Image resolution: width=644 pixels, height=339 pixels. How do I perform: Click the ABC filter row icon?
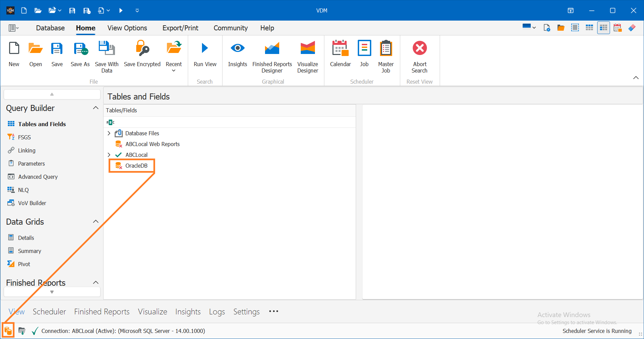[x=111, y=122]
